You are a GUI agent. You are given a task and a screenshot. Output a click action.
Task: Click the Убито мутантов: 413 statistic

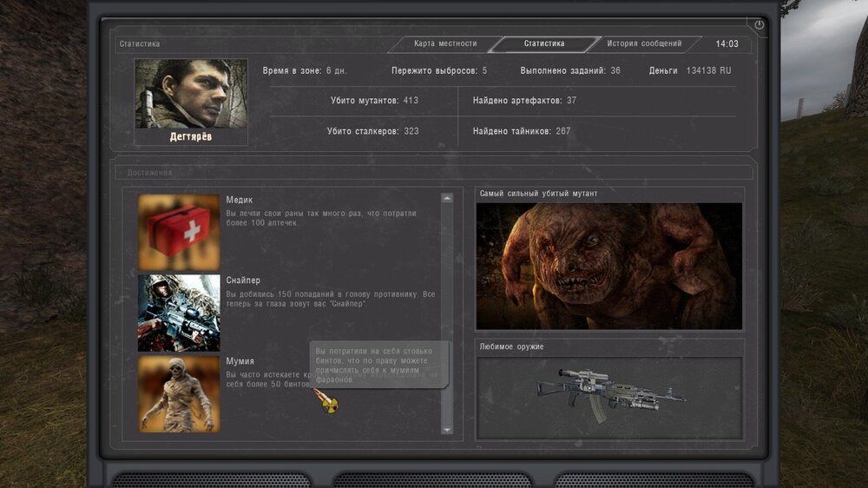[x=374, y=101]
